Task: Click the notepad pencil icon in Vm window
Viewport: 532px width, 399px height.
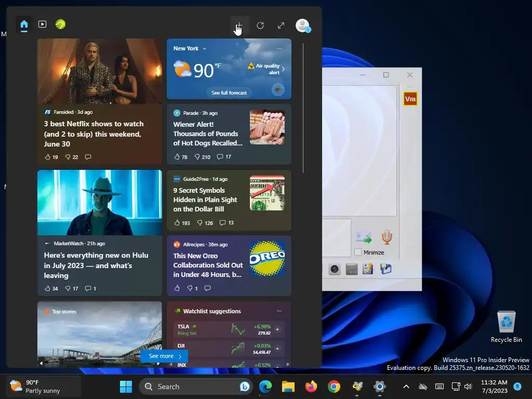Action: (x=367, y=270)
